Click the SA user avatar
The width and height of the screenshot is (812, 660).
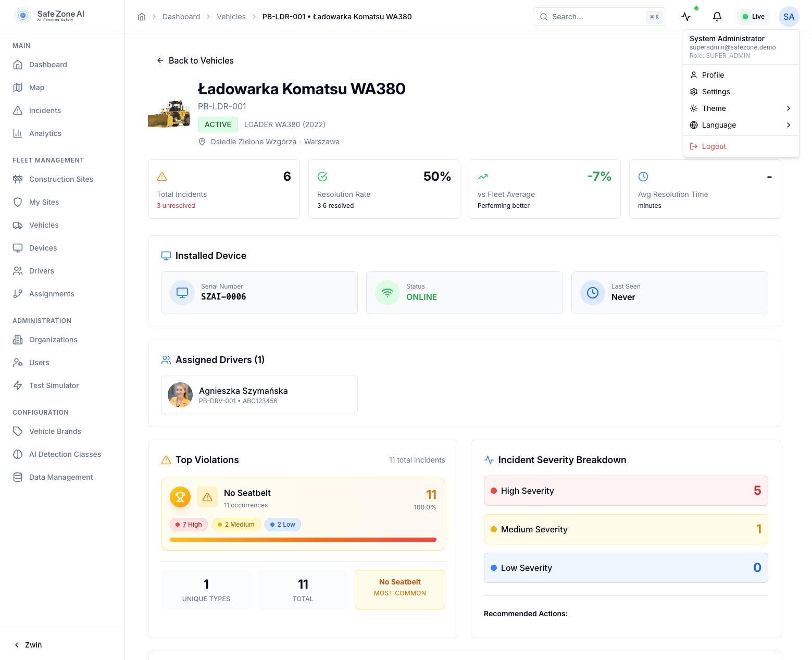pyautogui.click(x=789, y=17)
